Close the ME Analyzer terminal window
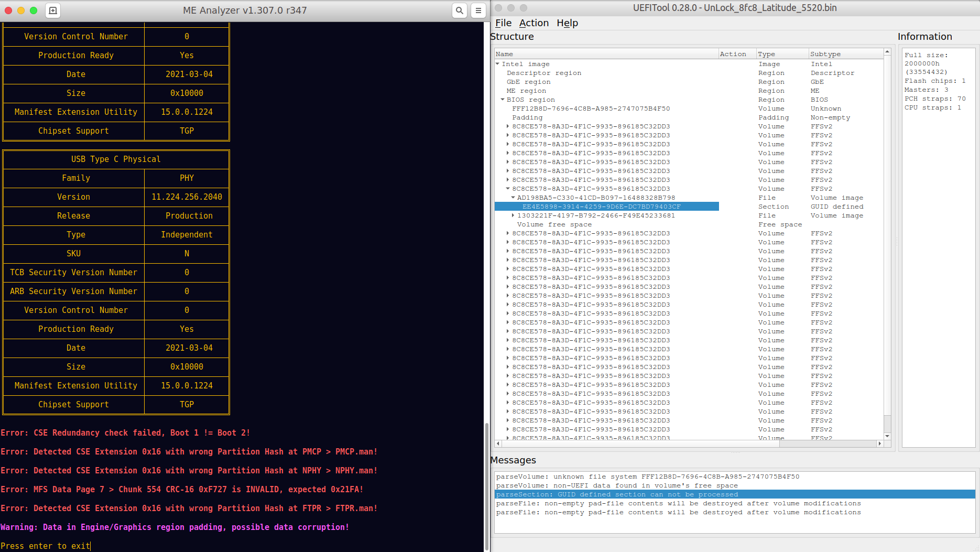 8,10
